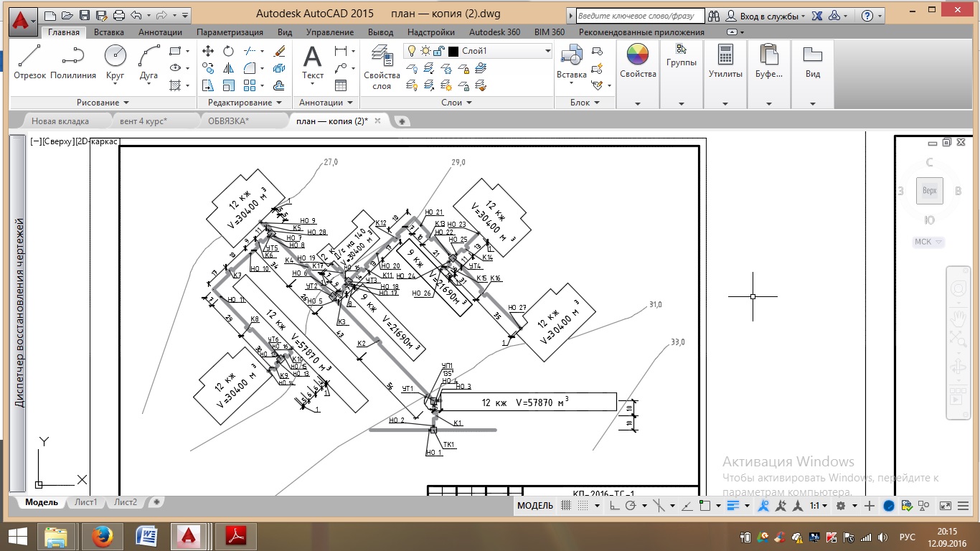
Task: Save drawing via quick access toolbar
Action: (84, 15)
